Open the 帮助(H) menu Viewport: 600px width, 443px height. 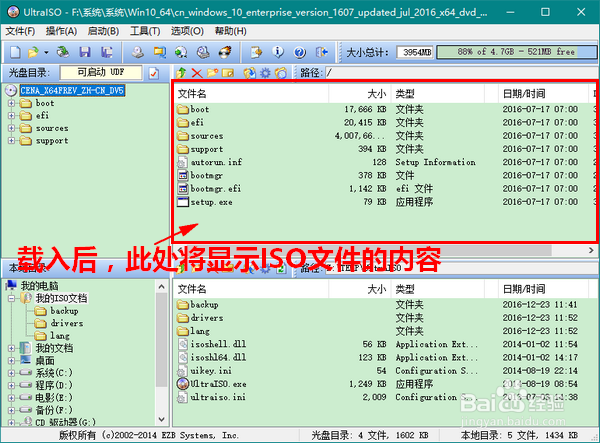pos(230,31)
